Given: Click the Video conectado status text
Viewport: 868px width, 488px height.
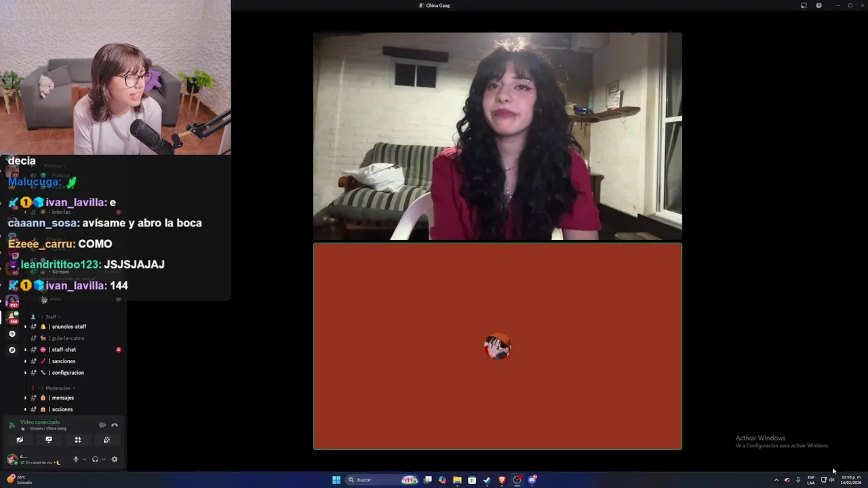Looking at the screenshot, I should click(x=40, y=422).
